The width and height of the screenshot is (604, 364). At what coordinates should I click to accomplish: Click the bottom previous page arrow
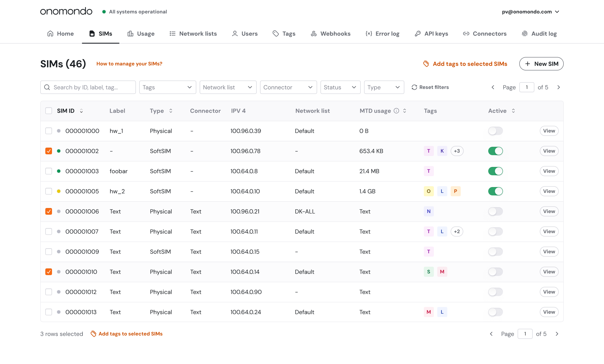click(x=491, y=334)
